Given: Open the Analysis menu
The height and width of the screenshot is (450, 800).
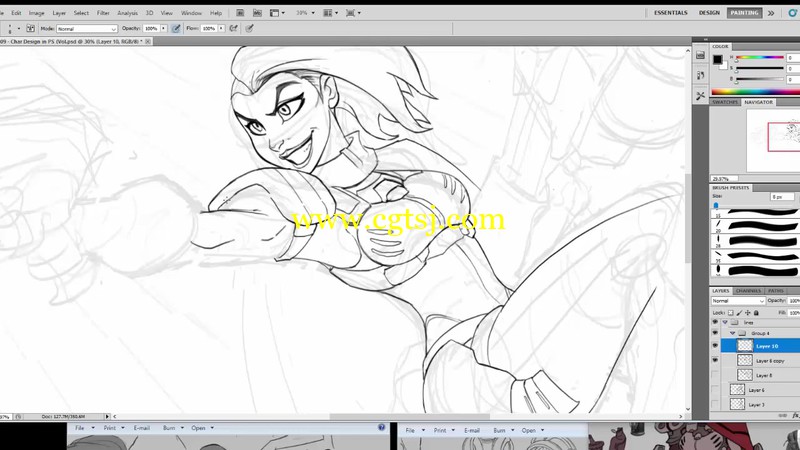Looking at the screenshot, I should tap(128, 13).
